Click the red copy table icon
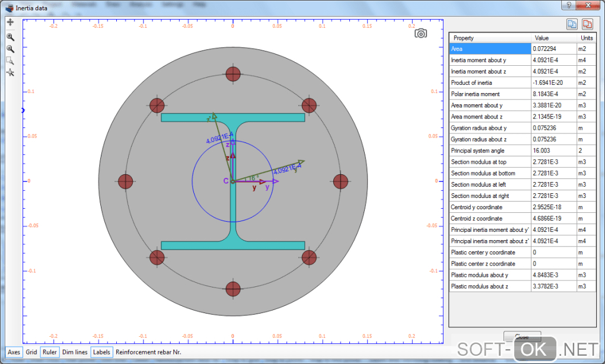Screen dimensions: 605x364 tap(587, 24)
